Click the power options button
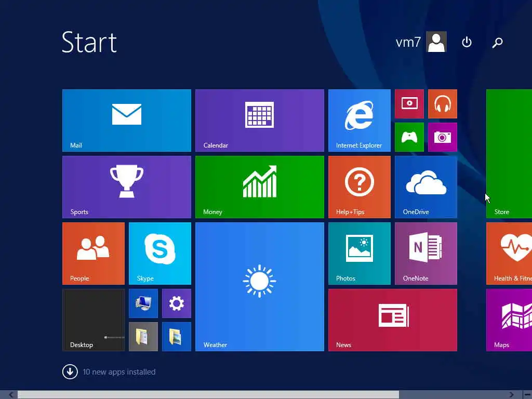This screenshot has height=399, width=532. (467, 42)
